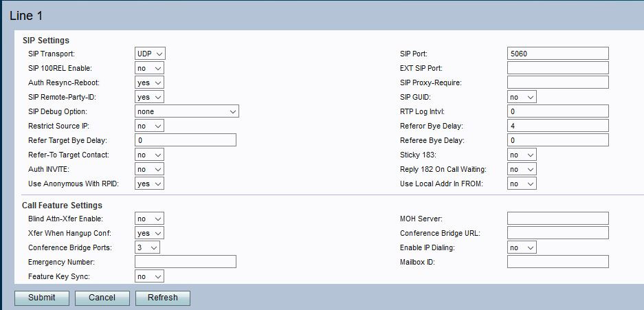Open the SIP GUID dropdown
644x310 pixels.
pyautogui.click(x=522, y=97)
